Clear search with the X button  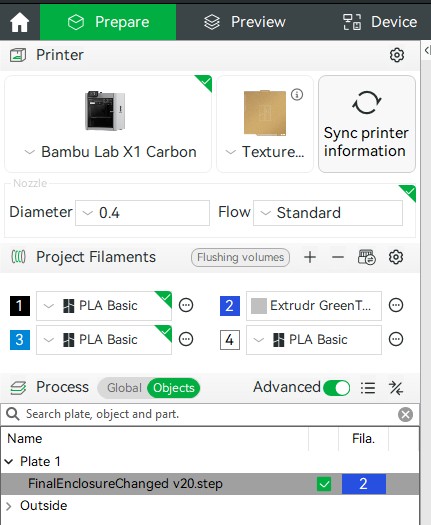pos(405,415)
